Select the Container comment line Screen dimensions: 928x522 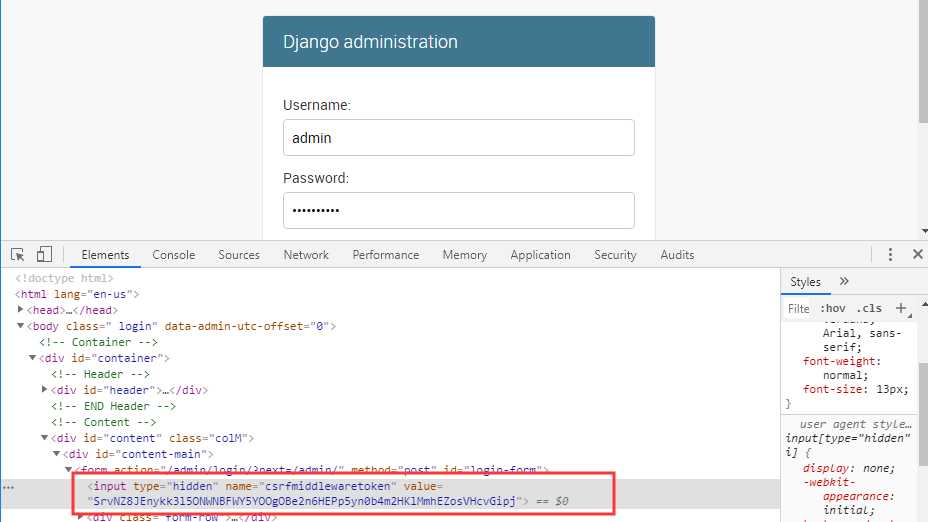click(x=98, y=342)
